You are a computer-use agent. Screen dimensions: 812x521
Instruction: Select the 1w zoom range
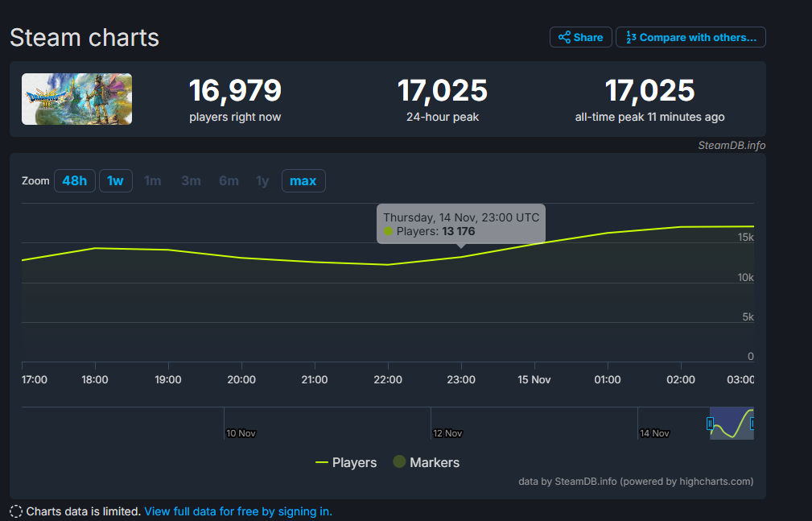click(115, 181)
